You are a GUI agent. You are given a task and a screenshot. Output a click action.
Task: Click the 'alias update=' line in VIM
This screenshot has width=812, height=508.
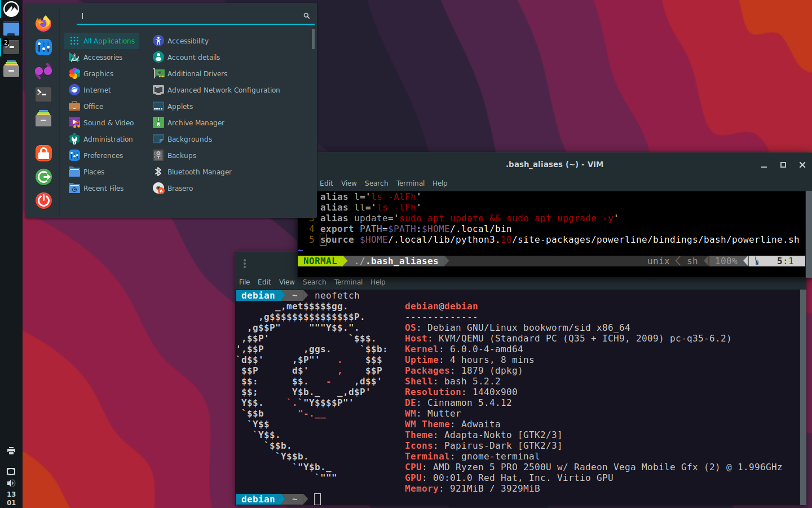(x=469, y=218)
